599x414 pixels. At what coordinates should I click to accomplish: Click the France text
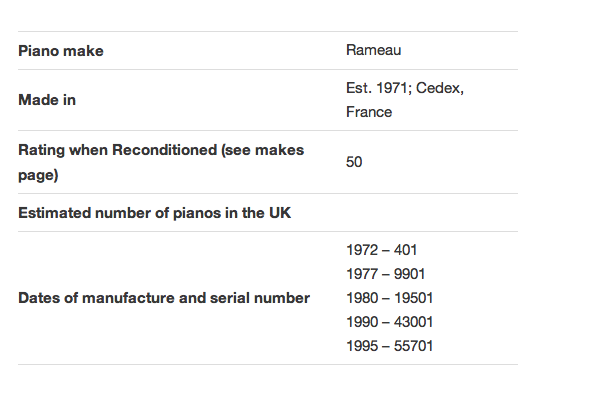coord(369,112)
